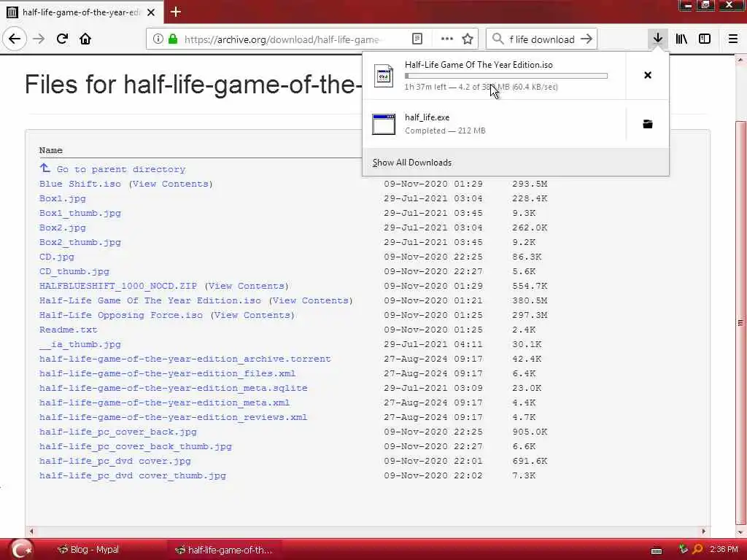Screen dimensions: 747x560
Task: Open page actions three-dot menu
Action: click(447, 39)
